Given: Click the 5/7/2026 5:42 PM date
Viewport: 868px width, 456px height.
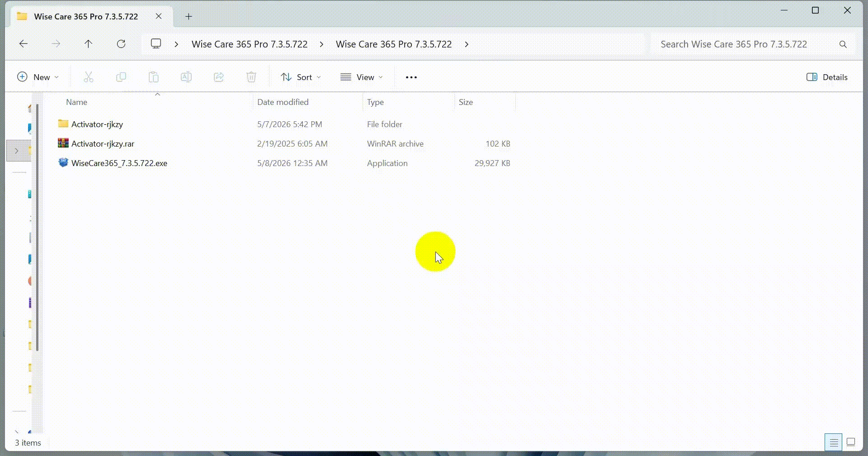Looking at the screenshot, I should click(x=290, y=124).
